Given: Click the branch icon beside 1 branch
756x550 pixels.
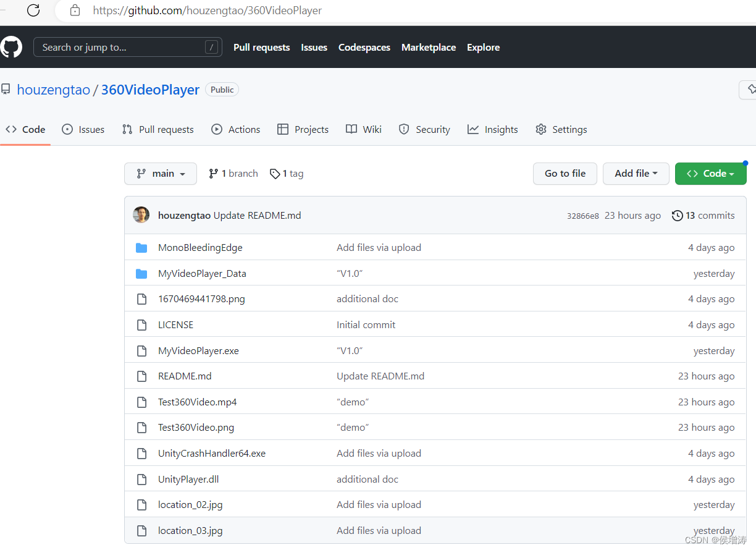Looking at the screenshot, I should point(214,174).
